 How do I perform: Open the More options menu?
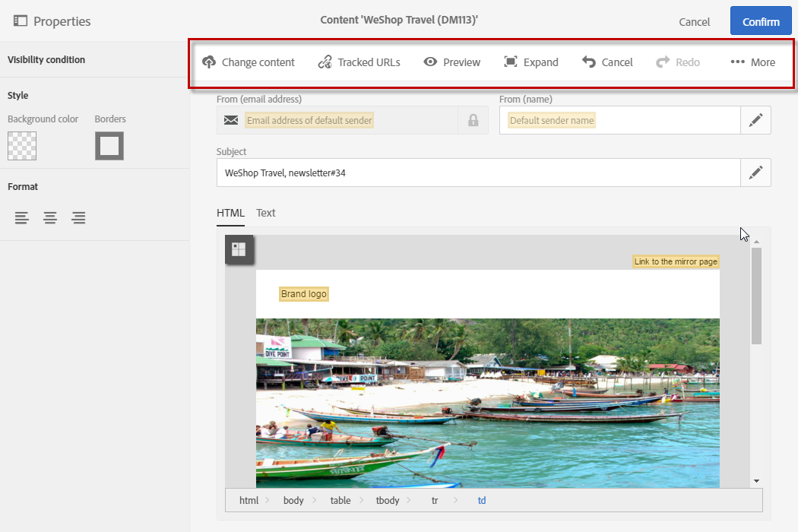(x=752, y=62)
